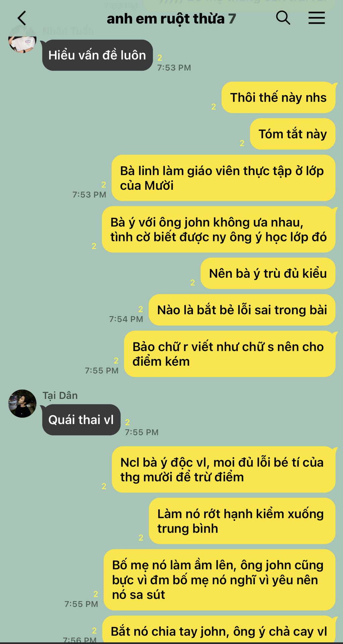
Task: Tap read count beside 'Quái thai vl'
Action: [127, 422]
